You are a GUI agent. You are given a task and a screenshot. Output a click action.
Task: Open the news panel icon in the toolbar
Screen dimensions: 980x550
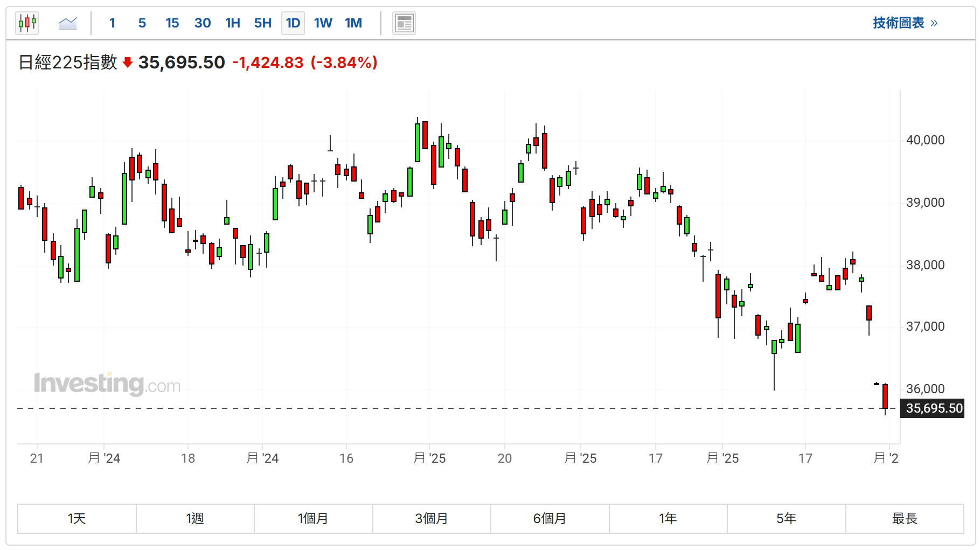click(x=404, y=23)
